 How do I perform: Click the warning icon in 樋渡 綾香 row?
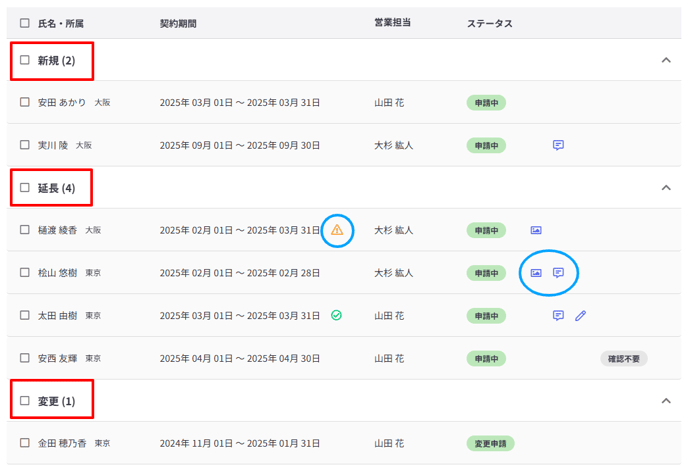(337, 230)
